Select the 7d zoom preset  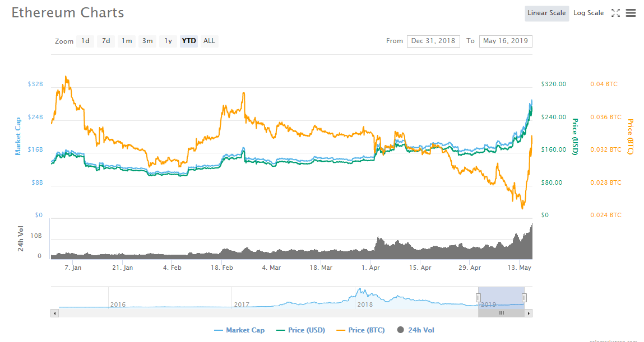[105, 41]
